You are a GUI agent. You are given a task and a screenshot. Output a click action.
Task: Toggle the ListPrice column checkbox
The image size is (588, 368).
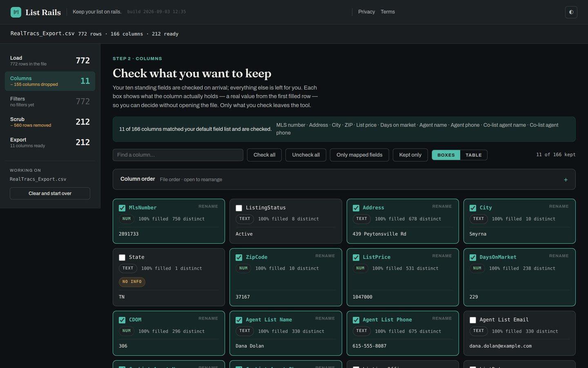click(356, 258)
